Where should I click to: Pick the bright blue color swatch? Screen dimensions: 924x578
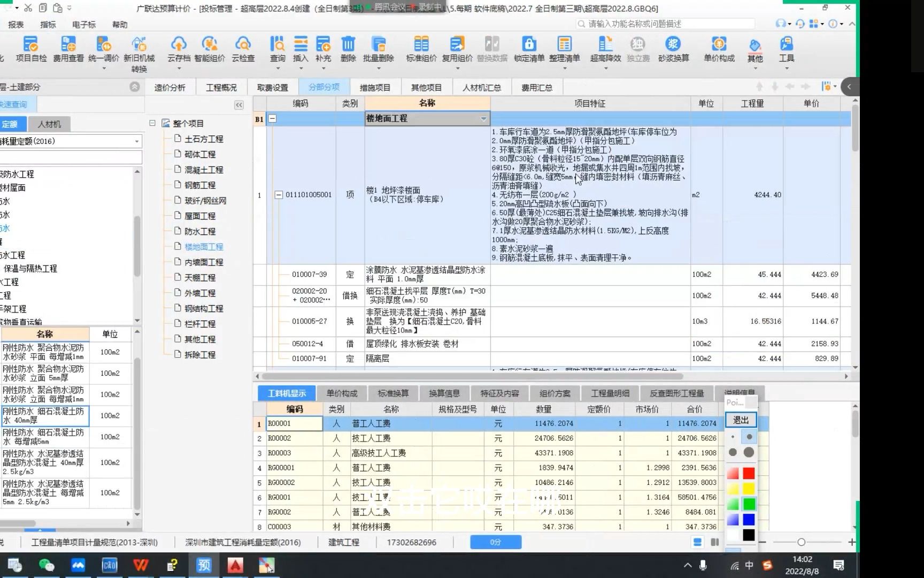pos(749,520)
